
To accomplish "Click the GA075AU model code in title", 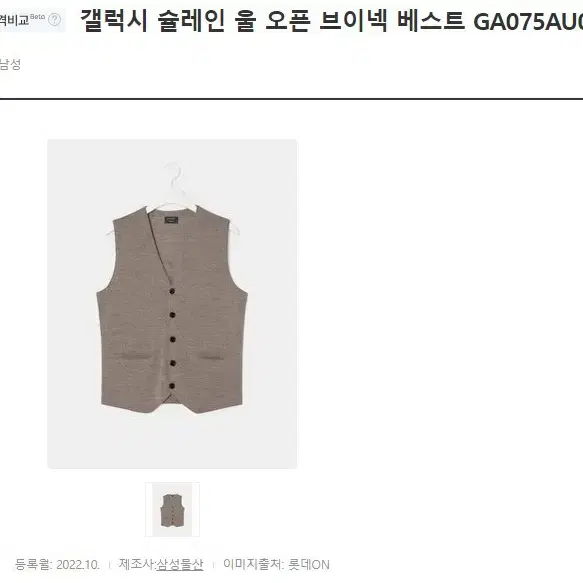I will (x=528, y=22).
